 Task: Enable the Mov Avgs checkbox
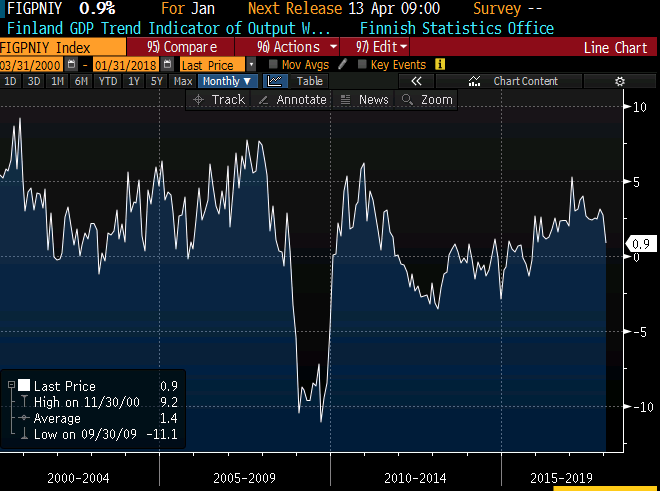point(273,65)
